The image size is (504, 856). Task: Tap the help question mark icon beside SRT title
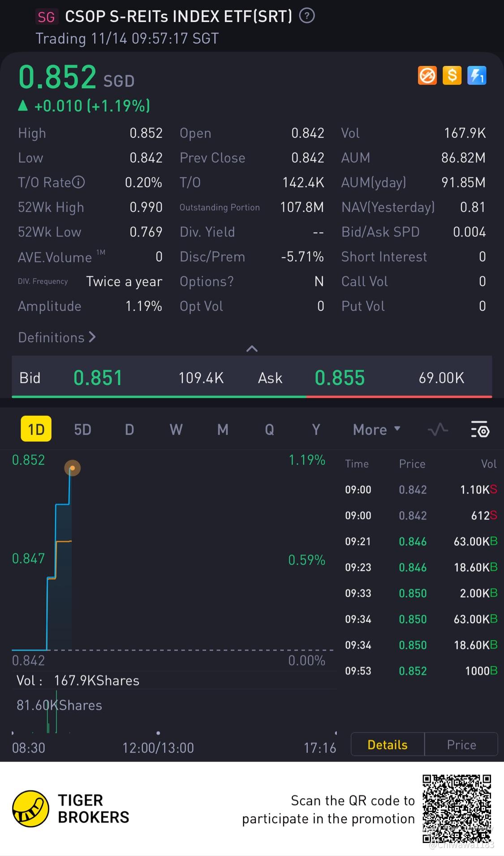[307, 16]
